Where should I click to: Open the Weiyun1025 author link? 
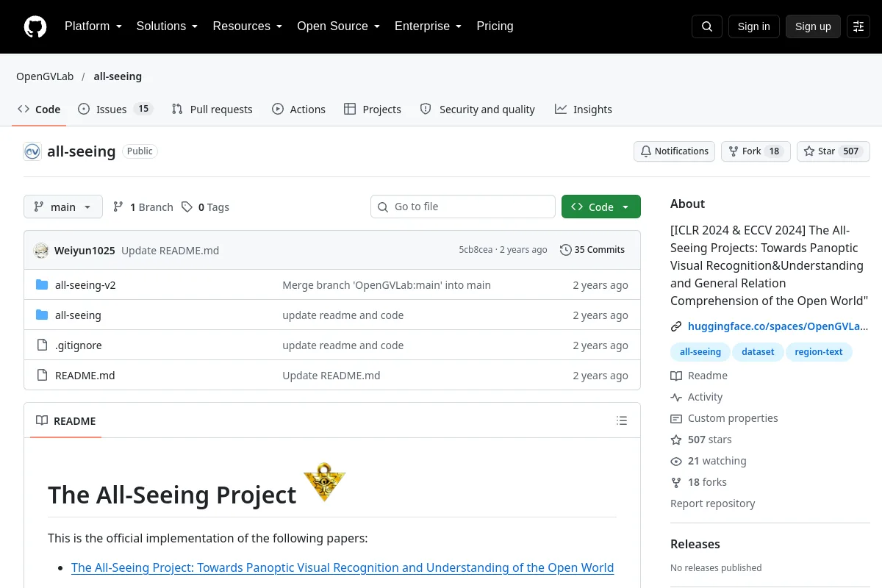[x=85, y=251]
